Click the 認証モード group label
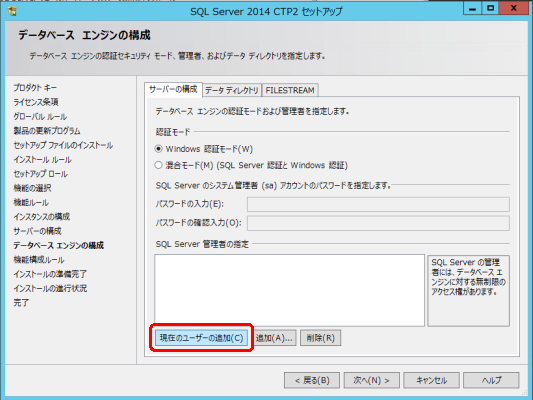The image size is (533, 400). (173, 132)
